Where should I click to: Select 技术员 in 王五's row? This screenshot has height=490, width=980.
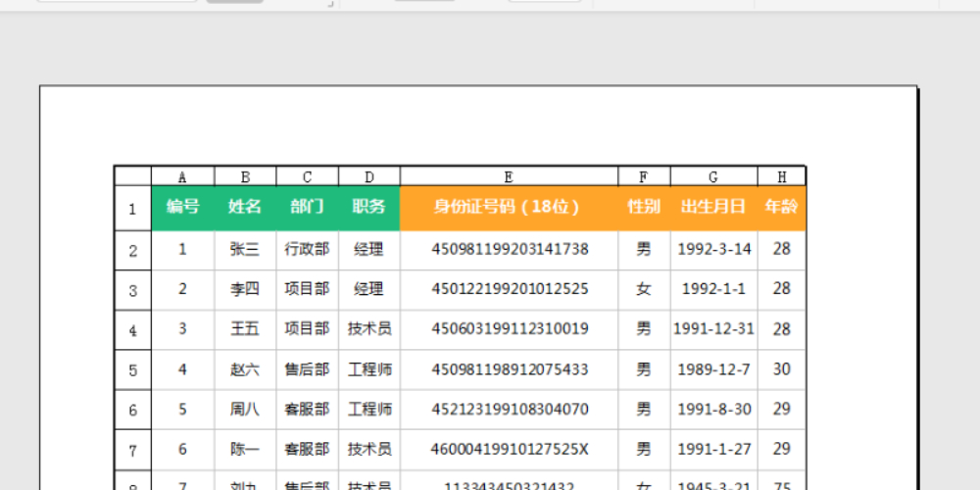pyautogui.click(x=368, y=329)
